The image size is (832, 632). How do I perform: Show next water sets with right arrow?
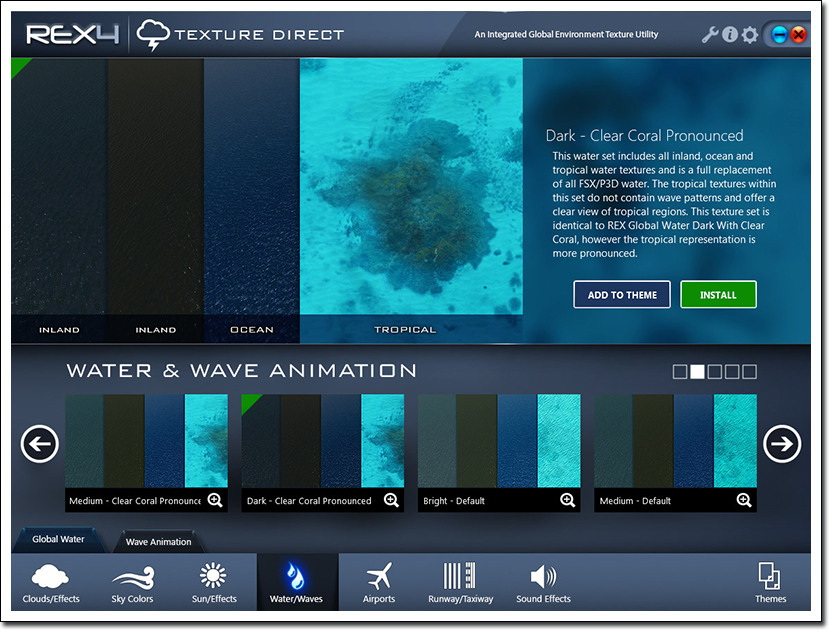[782, 444]
